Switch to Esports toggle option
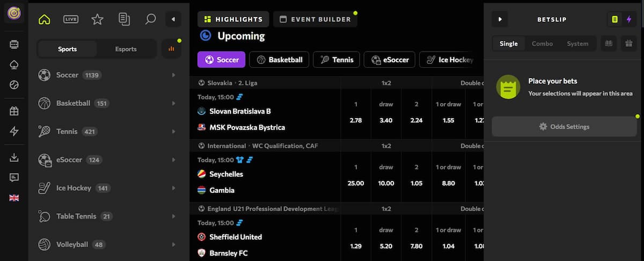Viewport: 644px width, 261px height. pyautogui.click(x=126, y=49)
